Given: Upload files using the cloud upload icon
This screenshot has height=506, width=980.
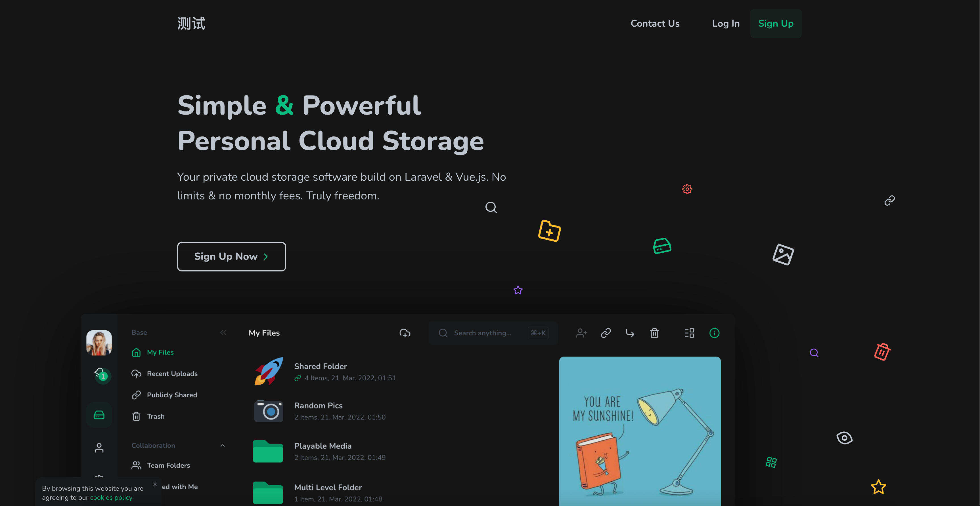Looking at the screenshot, I should 405,333.
